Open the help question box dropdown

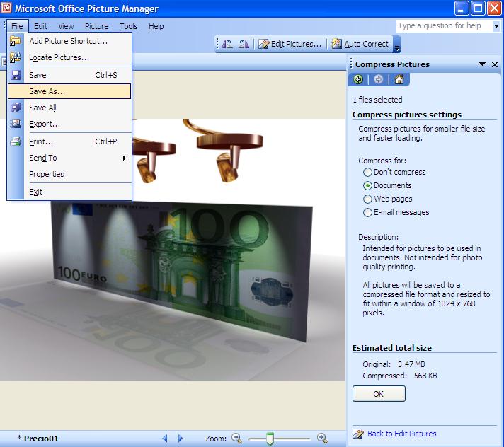click(x=497, y=26)
